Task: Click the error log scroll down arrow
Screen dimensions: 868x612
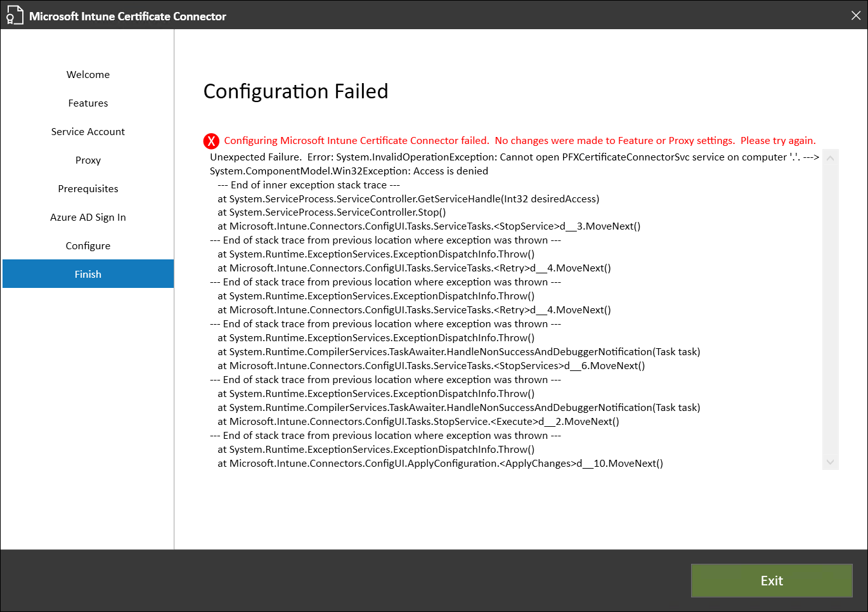Action: 830,462
